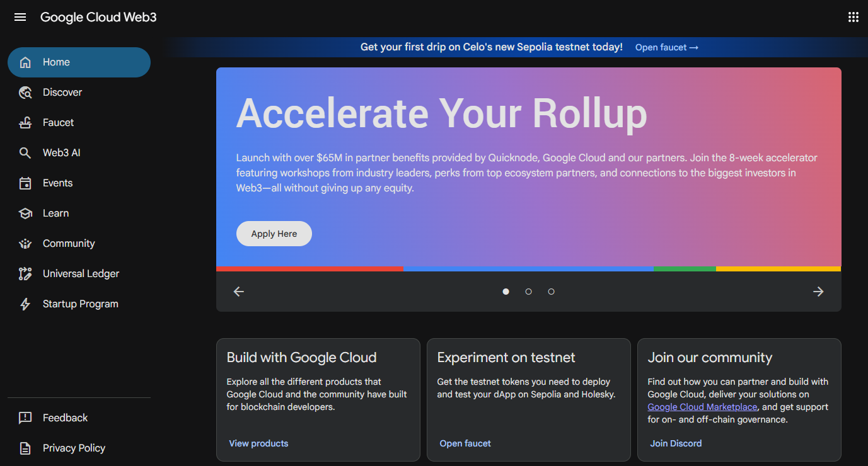Open the Privacy Policy label
The image size is (868, 466).
pyautogui.click(x=74, y=448)
